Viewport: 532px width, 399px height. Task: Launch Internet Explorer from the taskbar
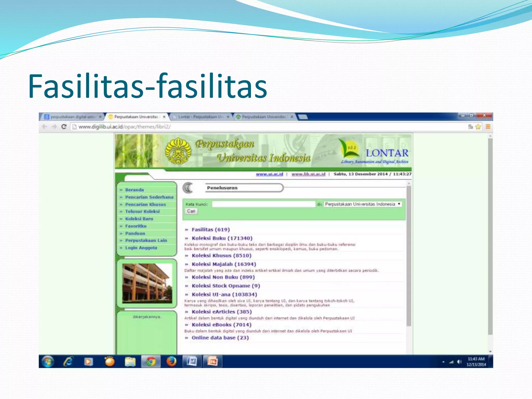click(x=68, y=362)
